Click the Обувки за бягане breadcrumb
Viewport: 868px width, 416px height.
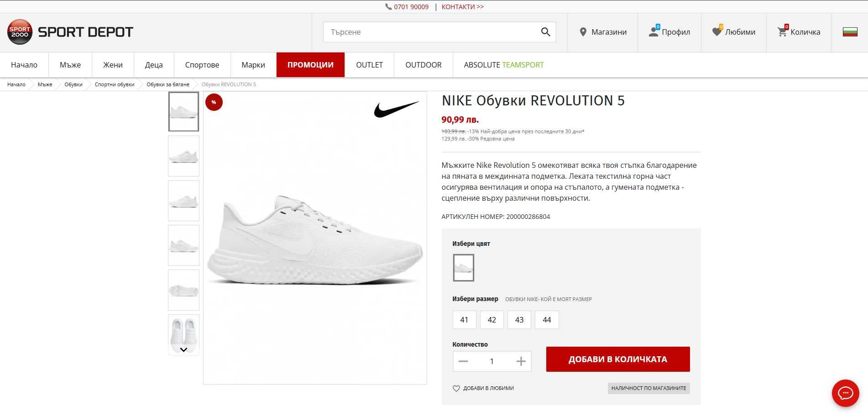(168, 84)
